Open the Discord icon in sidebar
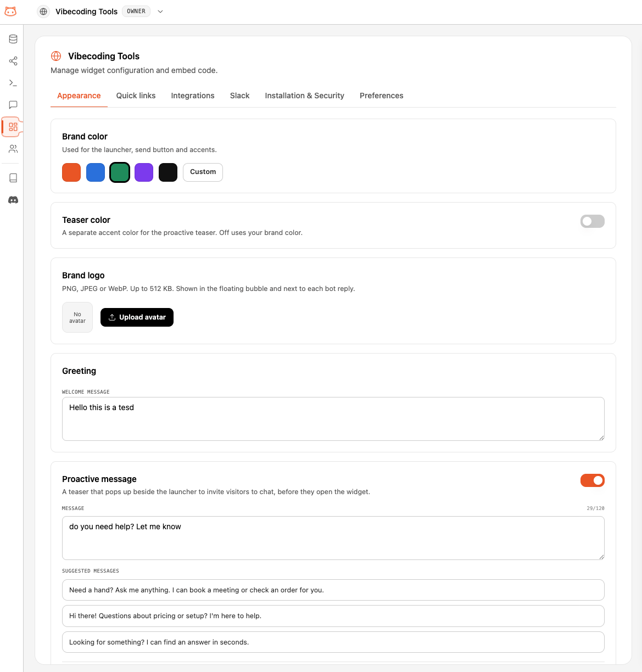The width and height of the screenshot is (642, 672). click(13, 200)
